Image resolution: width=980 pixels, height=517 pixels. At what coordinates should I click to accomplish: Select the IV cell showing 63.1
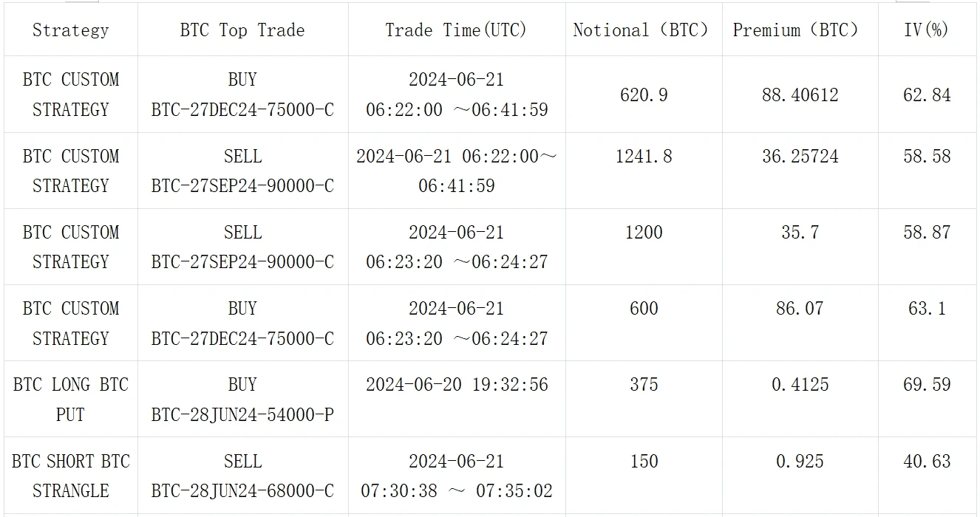(x=927, y=309)
